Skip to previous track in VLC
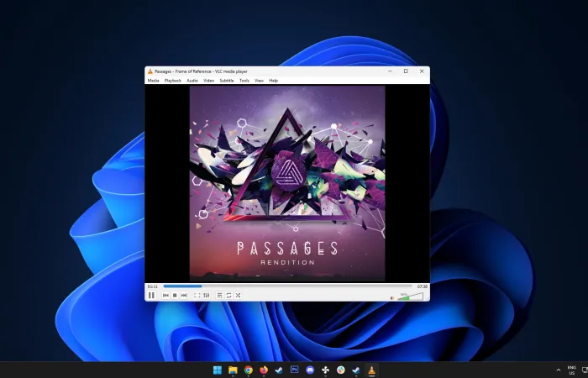The width and height of the screenshot is (588, 378). (x=165, y=296)
